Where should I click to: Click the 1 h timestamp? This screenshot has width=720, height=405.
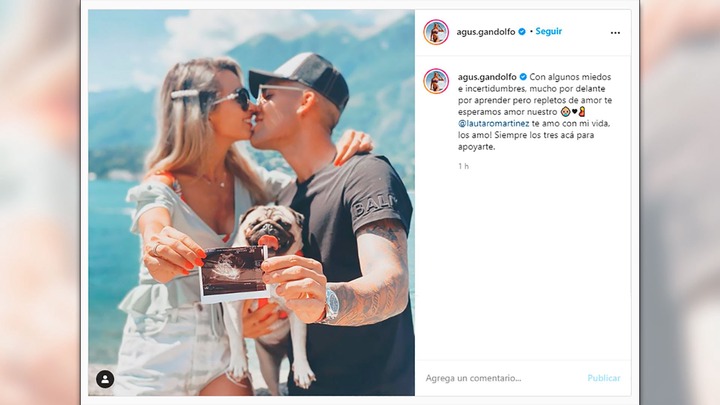(463, 166)
